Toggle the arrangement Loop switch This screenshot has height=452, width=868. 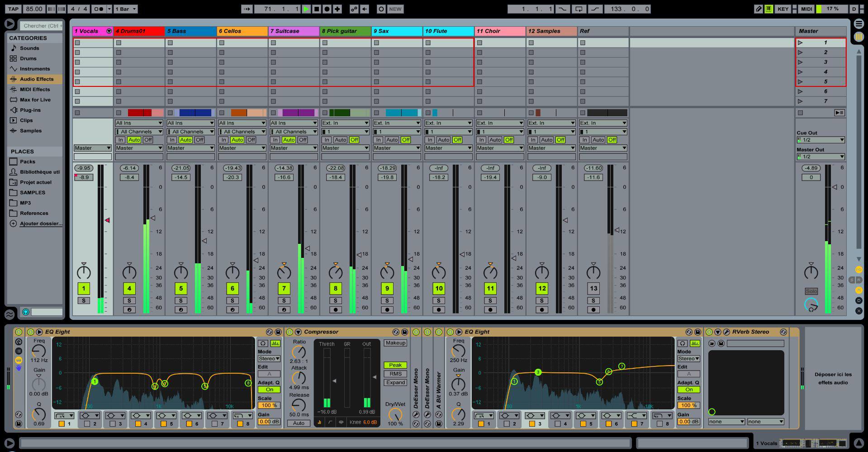[579, 9]
